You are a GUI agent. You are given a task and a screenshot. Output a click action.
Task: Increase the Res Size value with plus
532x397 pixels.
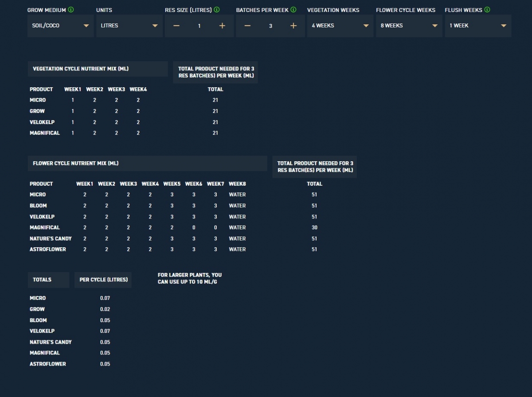pos(222,26)
